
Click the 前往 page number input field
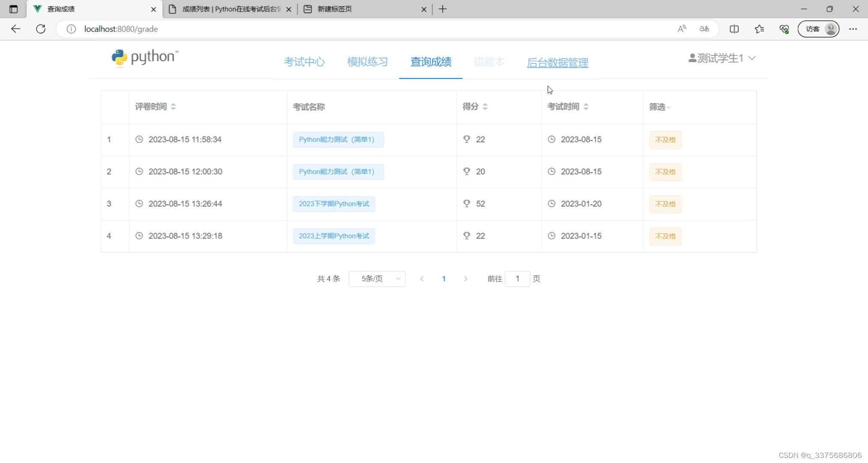click(x=517, y=279)
